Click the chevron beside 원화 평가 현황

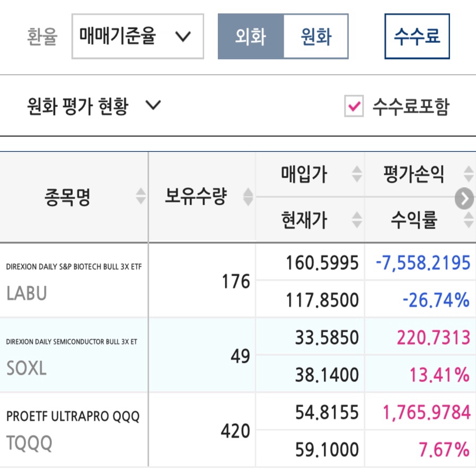[153, 106]
